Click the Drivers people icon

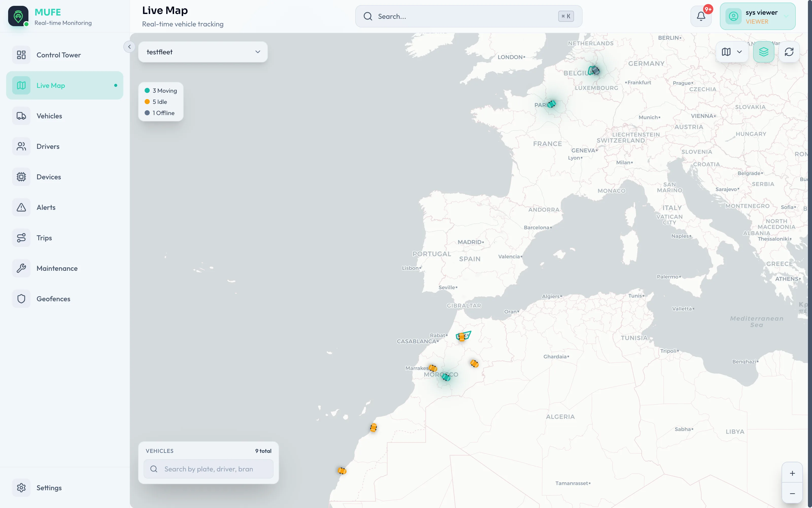(21, 147)
